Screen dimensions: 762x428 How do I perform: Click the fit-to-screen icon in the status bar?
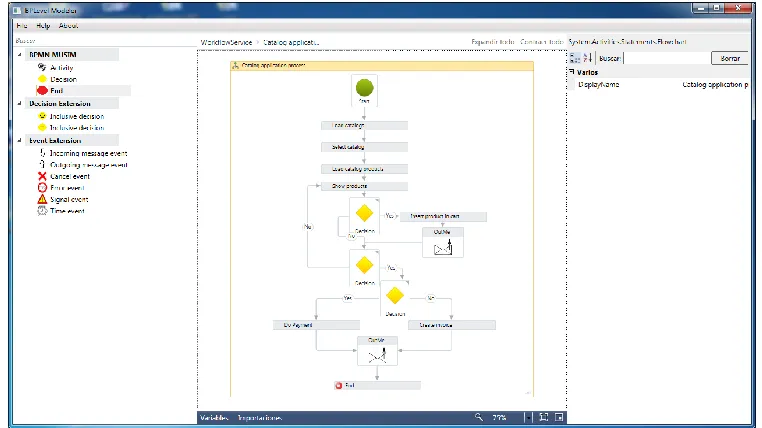[x=544, y=417]
